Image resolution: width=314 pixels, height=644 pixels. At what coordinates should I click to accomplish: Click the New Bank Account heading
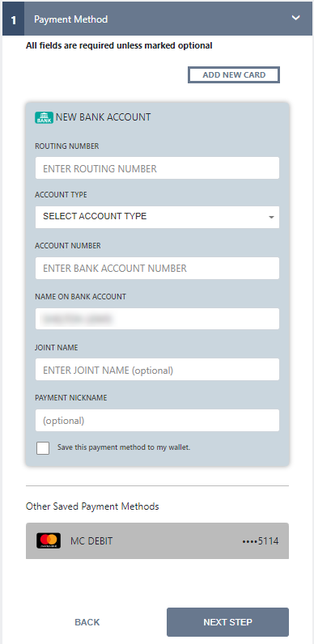click(103, 117)
